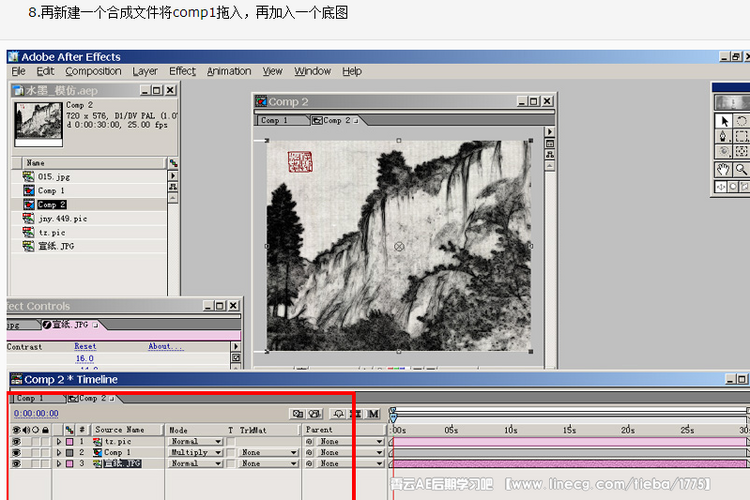Open Parent dropdown for layer 3
The width and height of the screenshot is (750, 500).
(350, 463)
